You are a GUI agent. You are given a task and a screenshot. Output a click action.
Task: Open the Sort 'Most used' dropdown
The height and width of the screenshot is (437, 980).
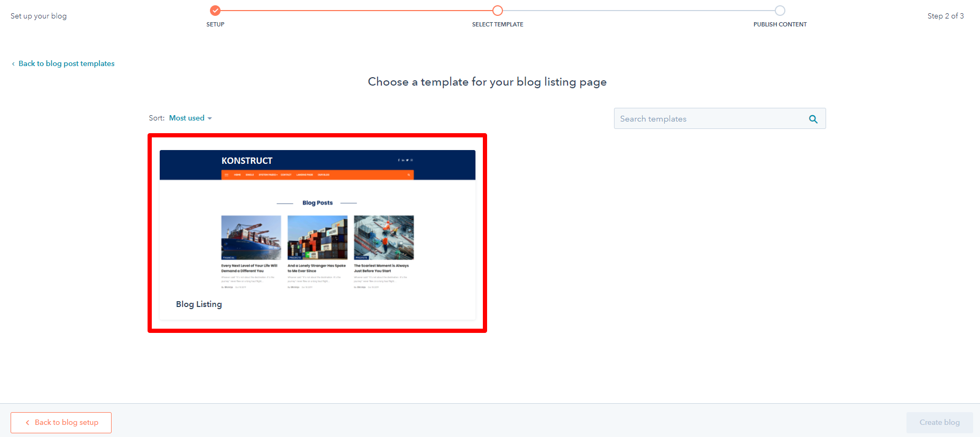pyautogui.click(x=190, y=118)
